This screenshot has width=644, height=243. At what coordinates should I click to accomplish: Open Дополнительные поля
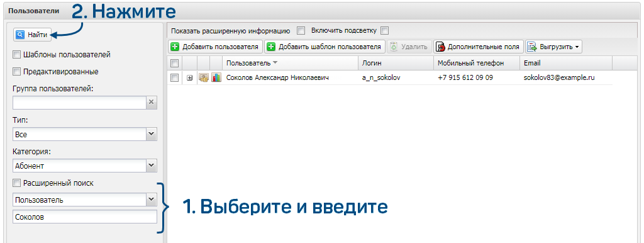(479, 47)
